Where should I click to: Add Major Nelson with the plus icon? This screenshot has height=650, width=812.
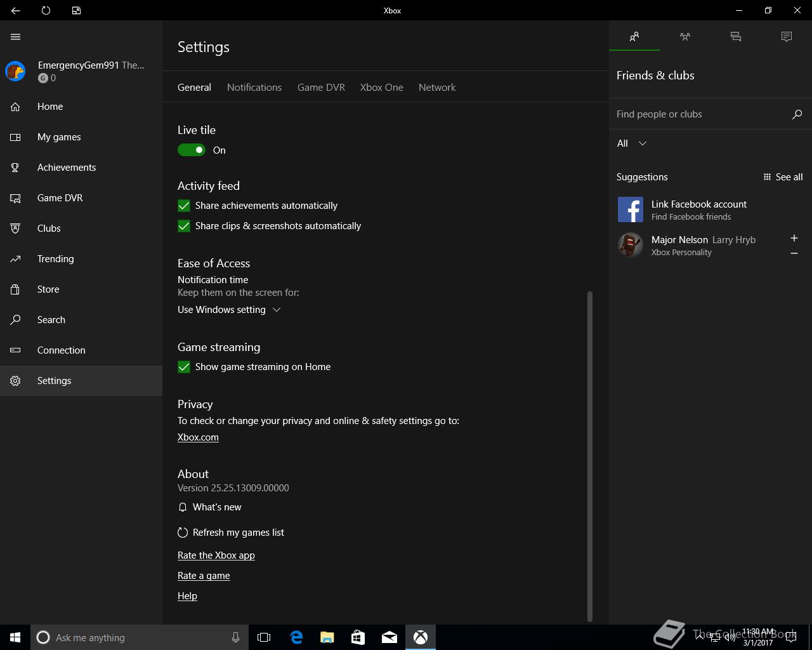794,238
